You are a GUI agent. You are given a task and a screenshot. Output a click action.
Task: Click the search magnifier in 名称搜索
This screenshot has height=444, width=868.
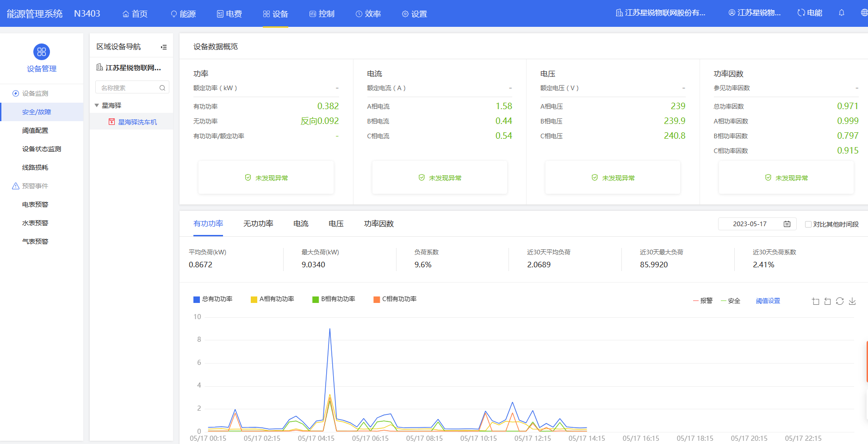162,88
